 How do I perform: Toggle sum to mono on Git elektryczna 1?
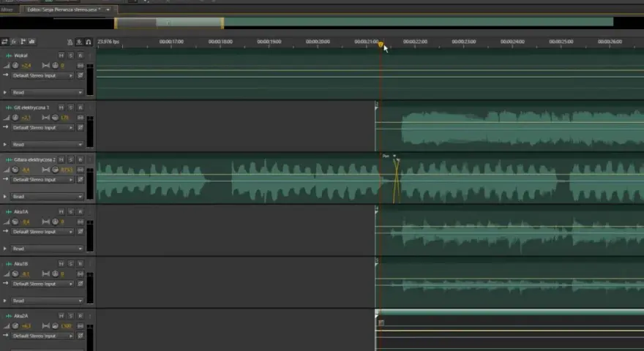80,118
